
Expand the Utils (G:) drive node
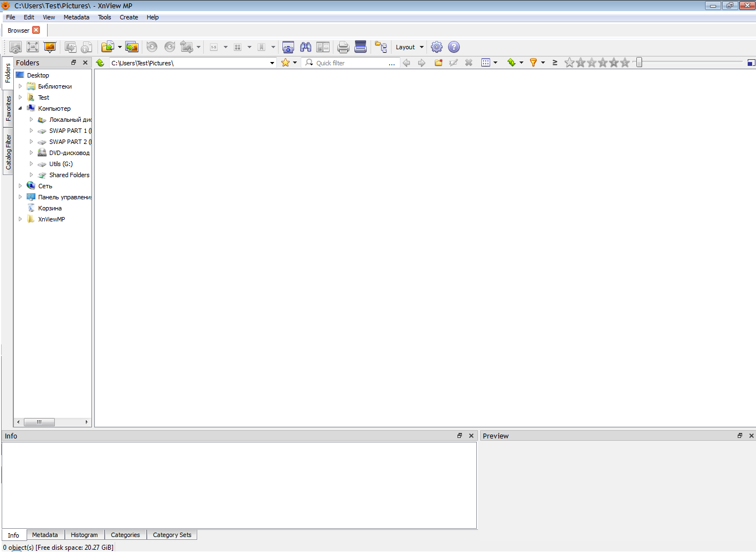click(x=32, y=164)
